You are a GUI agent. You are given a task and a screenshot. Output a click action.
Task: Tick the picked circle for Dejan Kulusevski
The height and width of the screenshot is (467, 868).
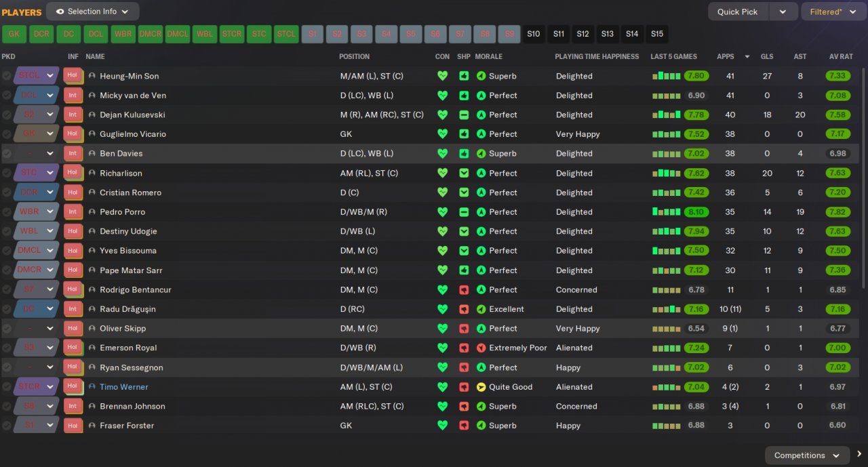(6, 115)
